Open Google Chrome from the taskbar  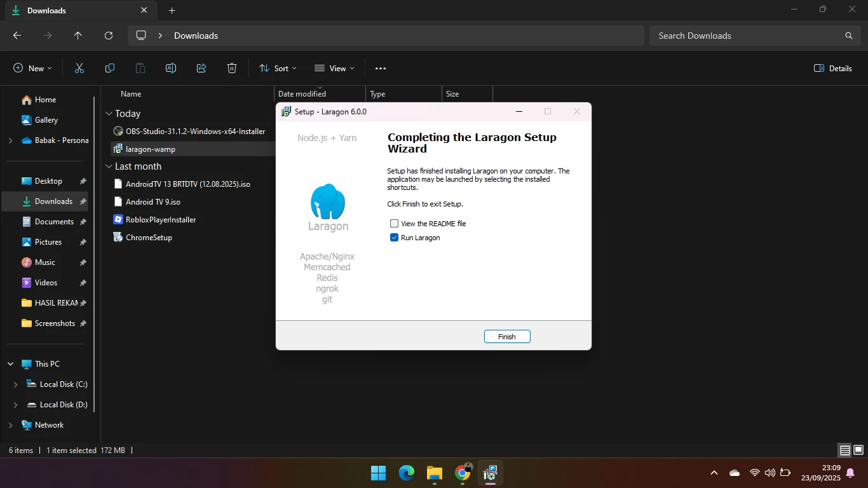tap(463, 473)
